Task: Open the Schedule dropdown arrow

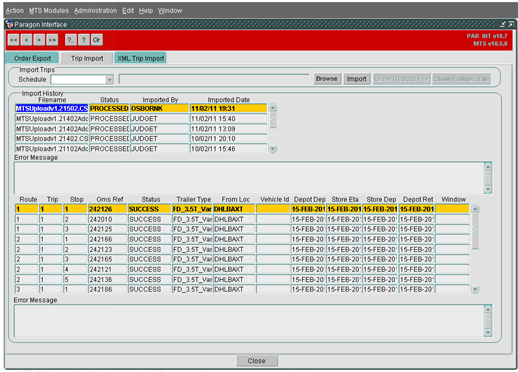Action: 109,80
